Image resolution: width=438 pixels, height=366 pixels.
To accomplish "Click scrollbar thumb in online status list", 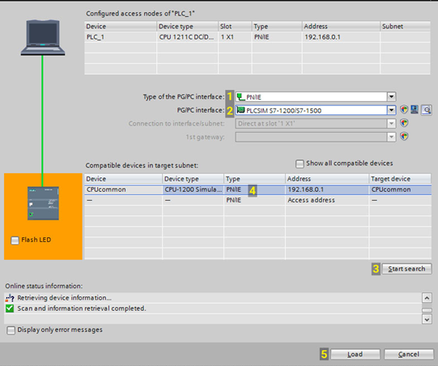I will pos(427,310).
